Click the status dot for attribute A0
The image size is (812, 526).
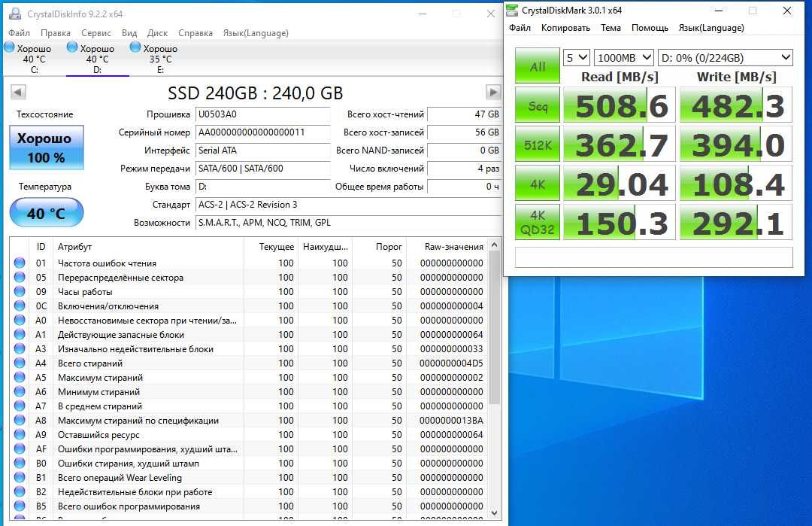pyautogui.click(x=20, y=321)
